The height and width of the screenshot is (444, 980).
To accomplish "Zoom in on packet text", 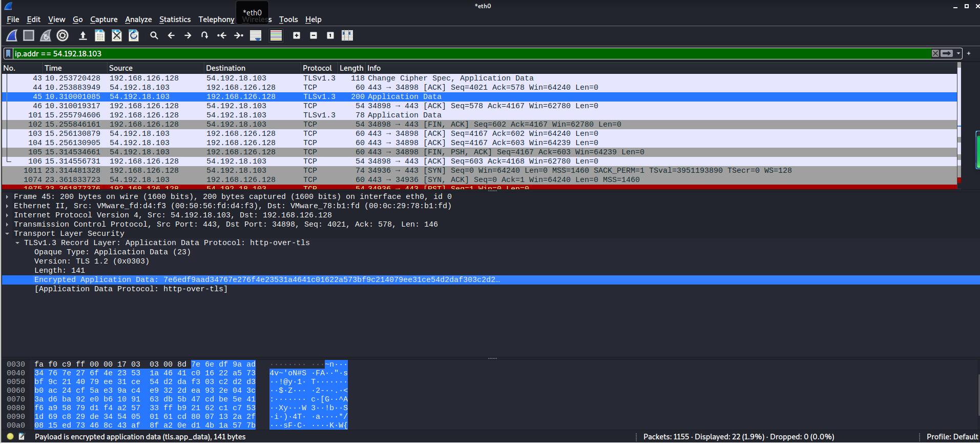I will click(x=297, y=35).
